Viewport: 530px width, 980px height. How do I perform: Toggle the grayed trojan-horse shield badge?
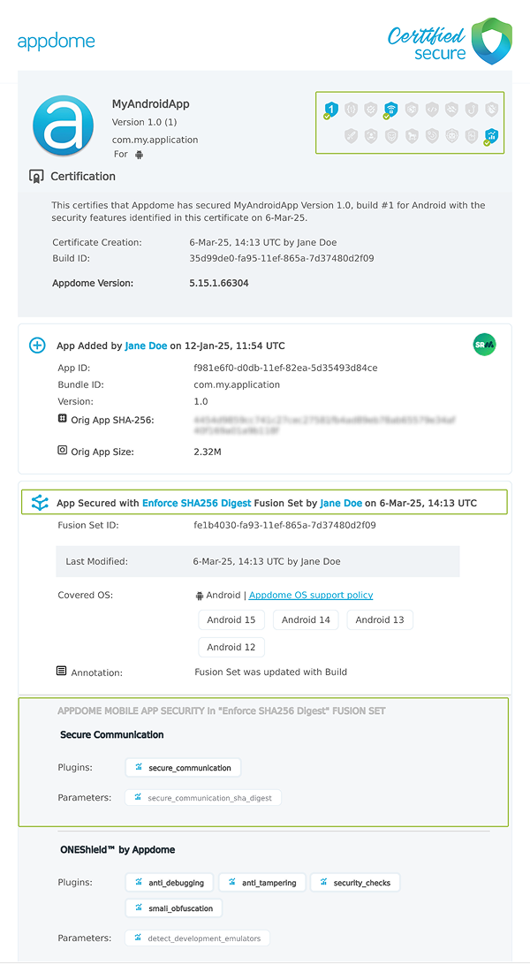point(410,134)
